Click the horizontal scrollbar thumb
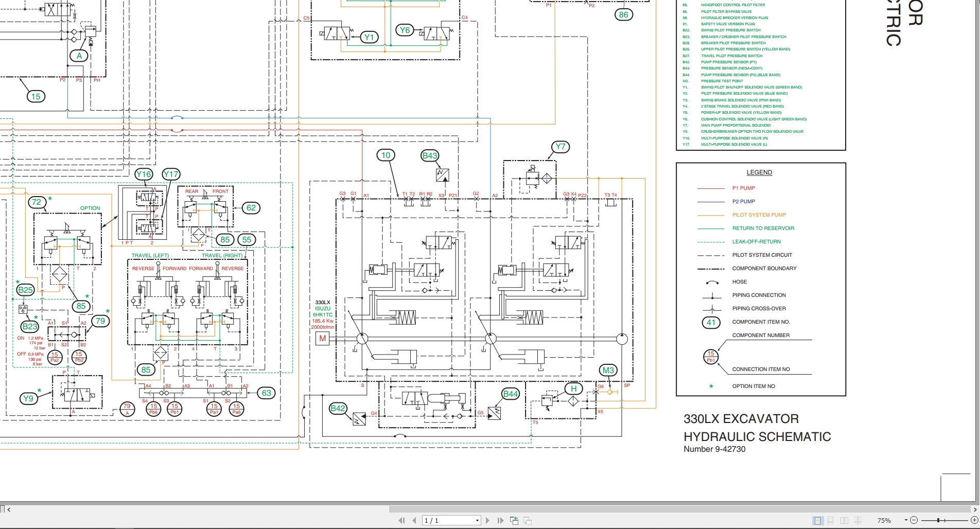This screenshot has width=980, height=529. click(x=679, y=509)
